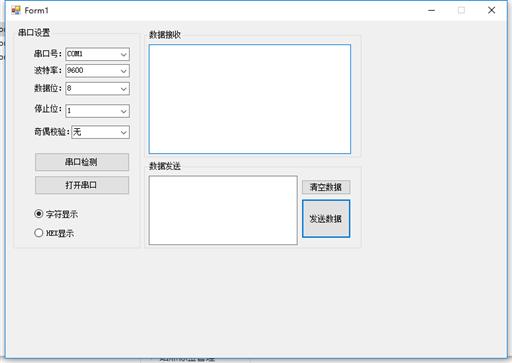The height and width of the screenshot is (363, 512).
Task: Click the 清空数据 button
Action: point(326,187)
